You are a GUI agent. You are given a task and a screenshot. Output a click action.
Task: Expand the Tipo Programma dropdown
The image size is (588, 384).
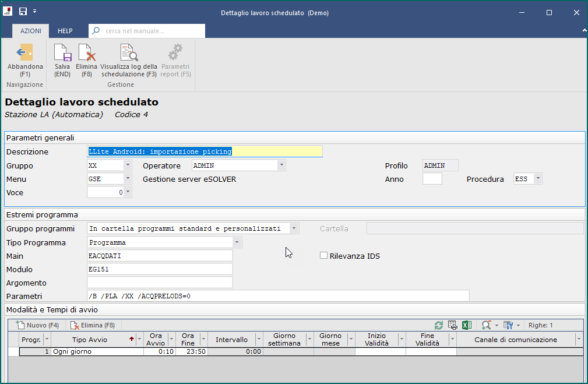pos(237,242)
